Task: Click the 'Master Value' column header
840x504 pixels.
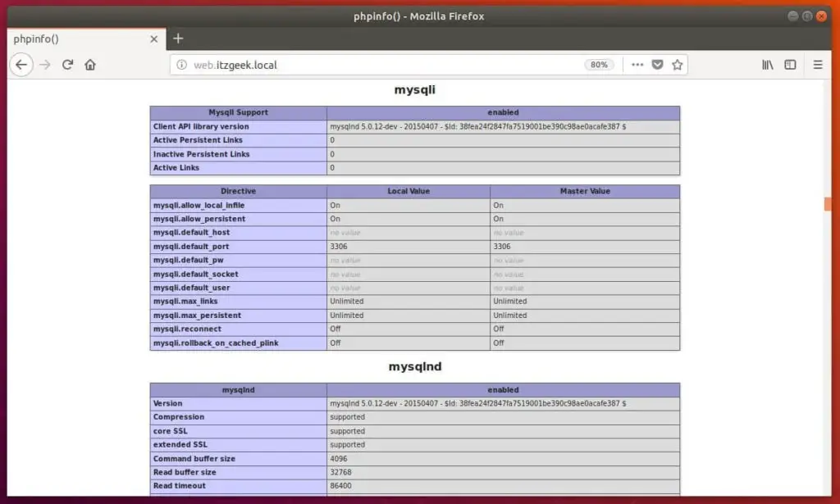Action: (x=585, y=191)
